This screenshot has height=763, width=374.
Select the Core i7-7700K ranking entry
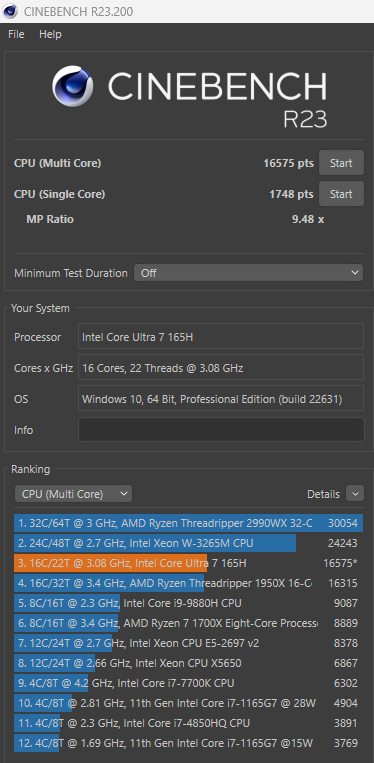coord(188,683)
